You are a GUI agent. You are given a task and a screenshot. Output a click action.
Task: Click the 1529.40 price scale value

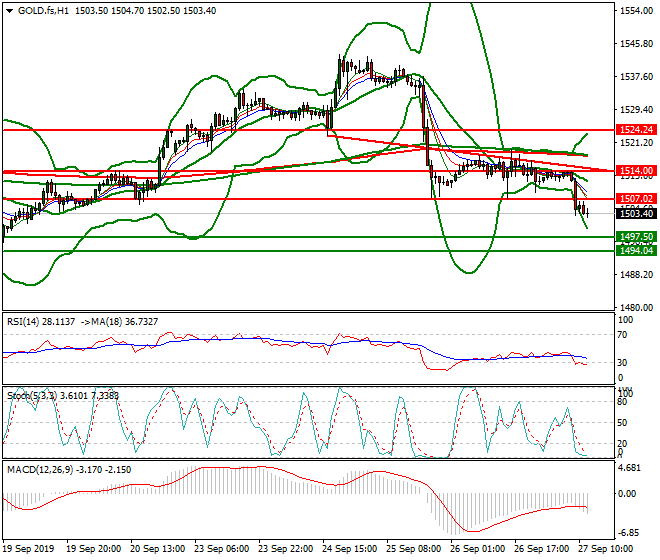636,109
